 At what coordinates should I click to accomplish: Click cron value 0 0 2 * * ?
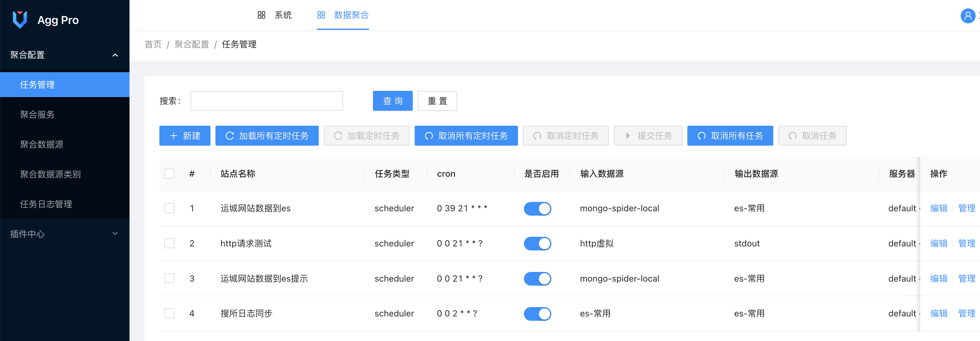457,314
